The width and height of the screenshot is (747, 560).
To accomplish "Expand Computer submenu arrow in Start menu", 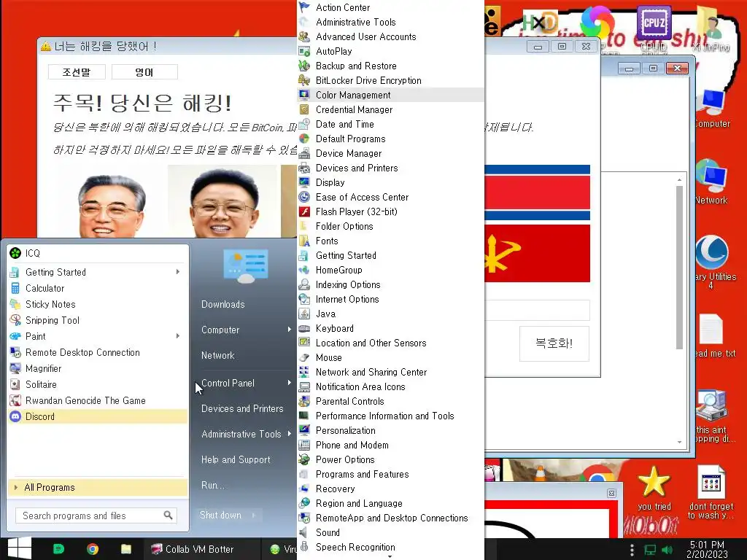I will (289, 330).
